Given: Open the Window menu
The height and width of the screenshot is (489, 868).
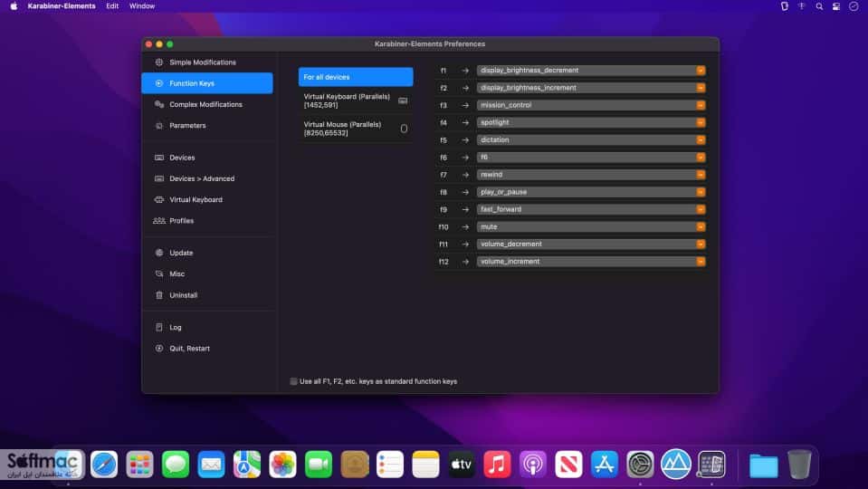Looking at the screenshot, I should [x=142, y=6].
